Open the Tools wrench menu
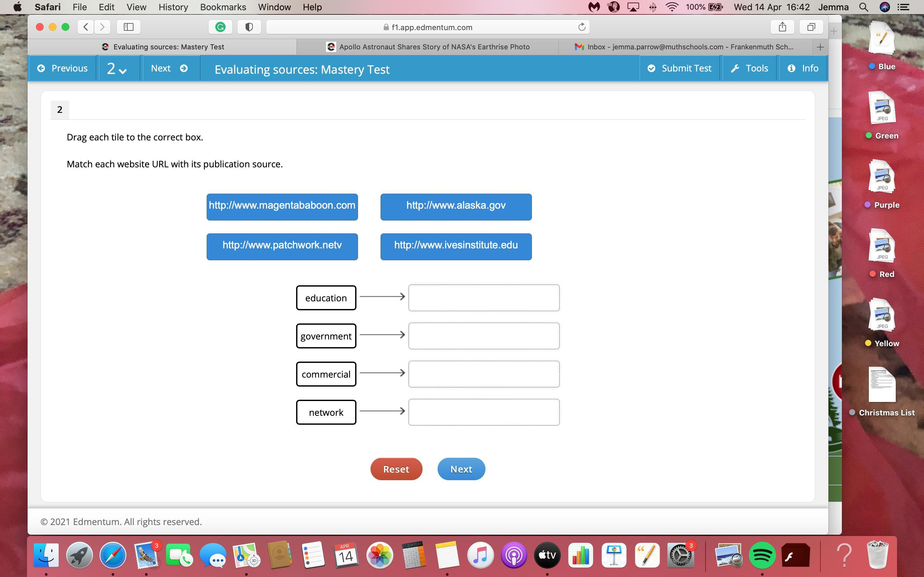The image size is (924, 577). (749, 68)
